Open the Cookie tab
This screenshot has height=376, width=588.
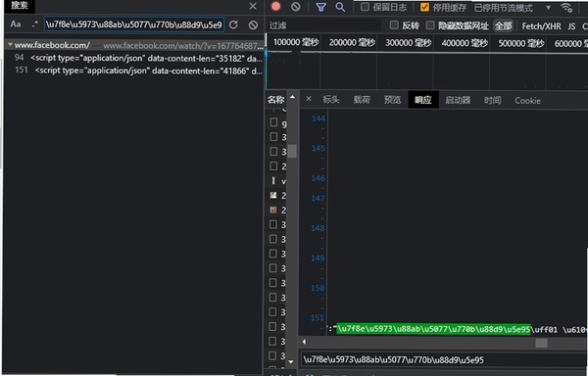click(x=527, y=101)
